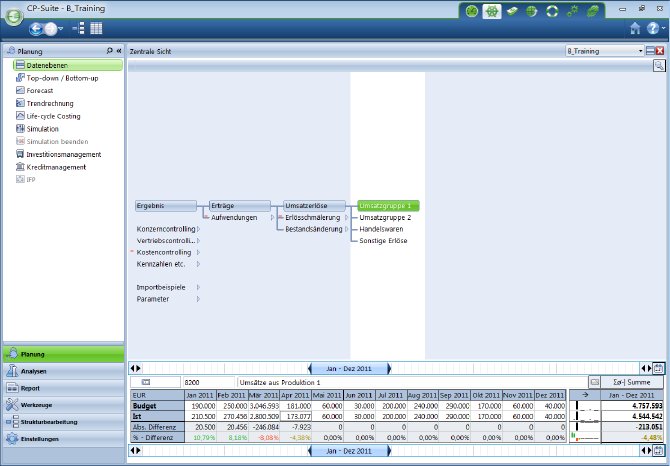
Task: Open Investitionsmanagement entry
Action: (x=59, y=154)
